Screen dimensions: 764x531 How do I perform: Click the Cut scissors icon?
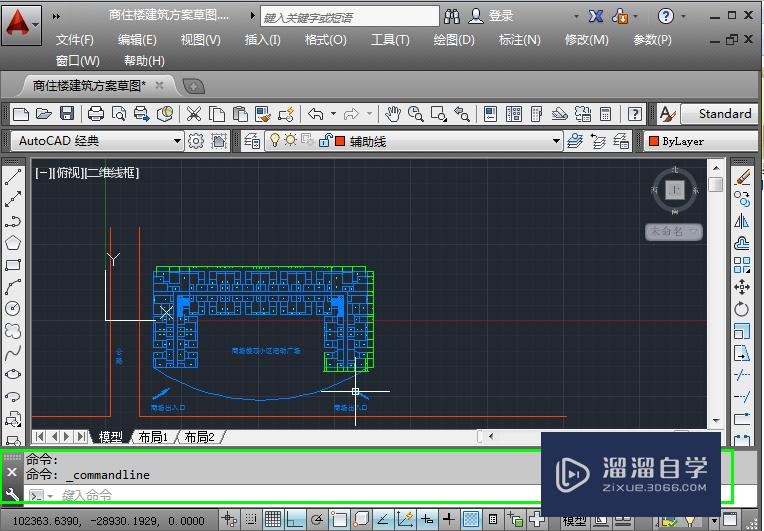(194, 114)
